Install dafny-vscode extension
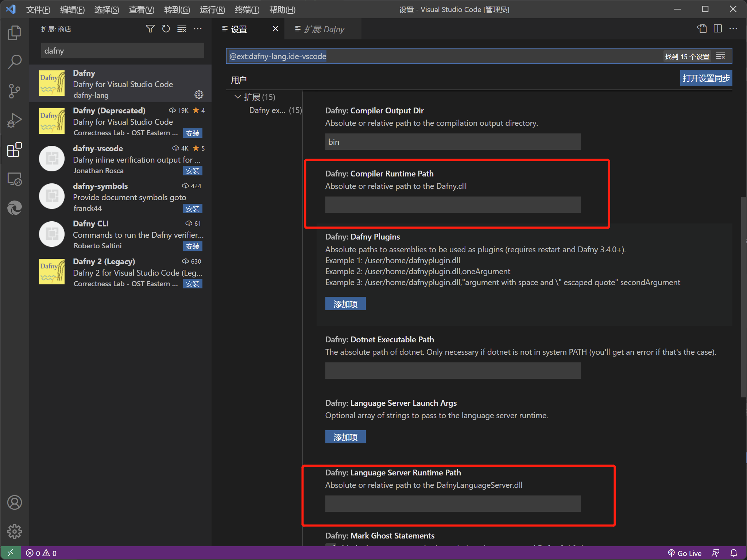The image size is (747, 560). [193, 171]
